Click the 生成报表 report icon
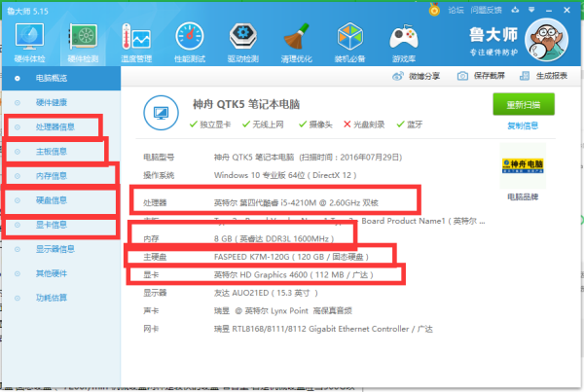This screenshot has height=392, width=584. 525,76
